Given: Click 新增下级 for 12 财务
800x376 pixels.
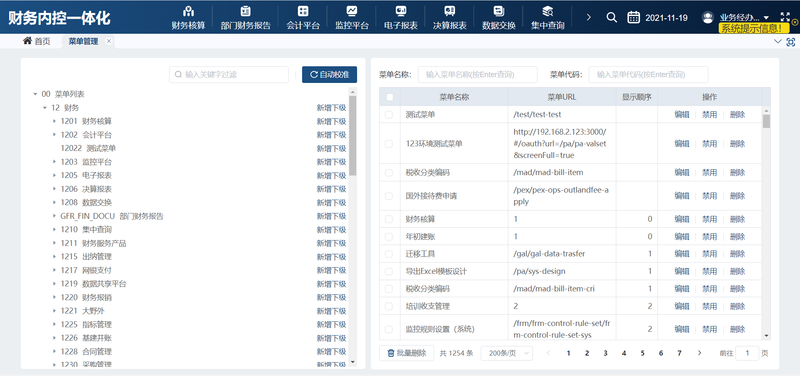Looking at the screenshot, I should click(x=332, y=108).
